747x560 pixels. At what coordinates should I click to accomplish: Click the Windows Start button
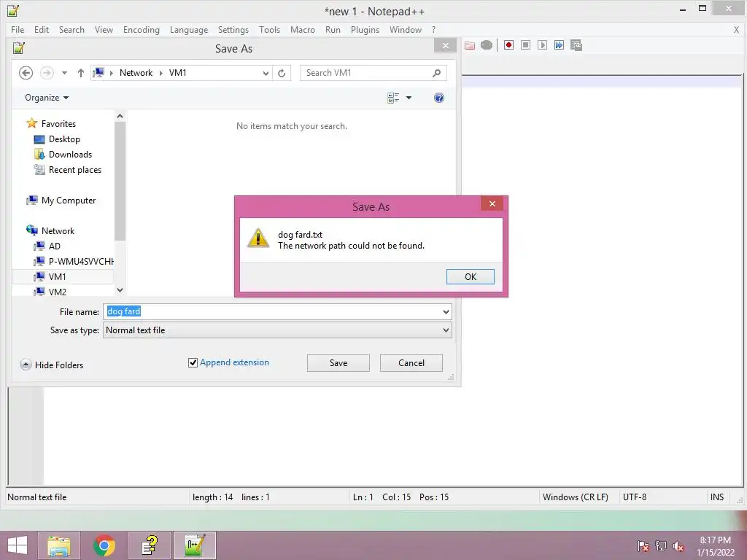[18, 545]
